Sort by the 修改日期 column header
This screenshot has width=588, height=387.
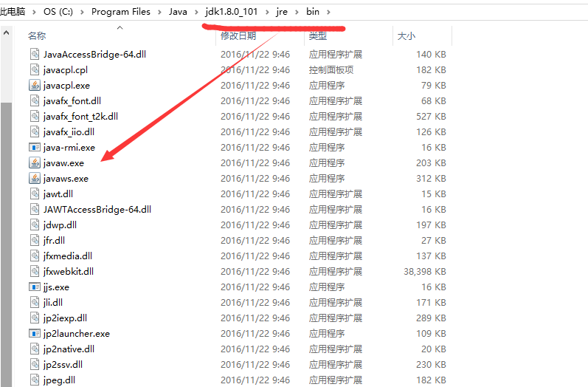[238, 35]
